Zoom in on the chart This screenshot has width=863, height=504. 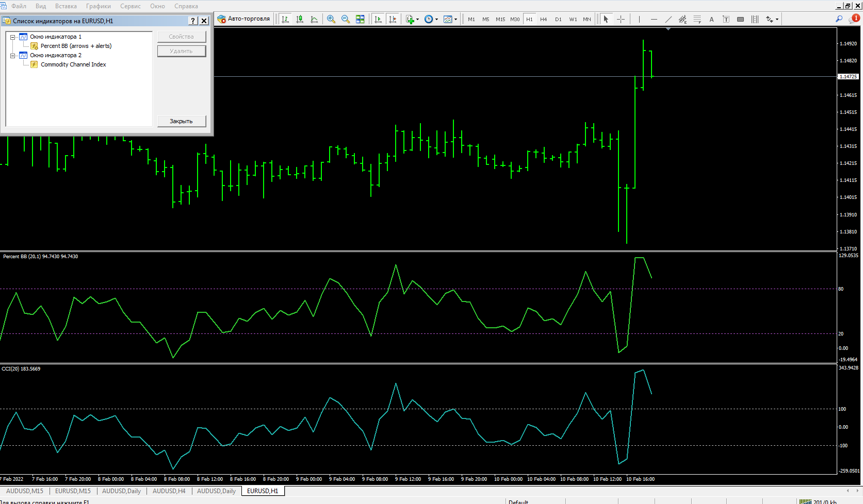(x=331, y=19)
